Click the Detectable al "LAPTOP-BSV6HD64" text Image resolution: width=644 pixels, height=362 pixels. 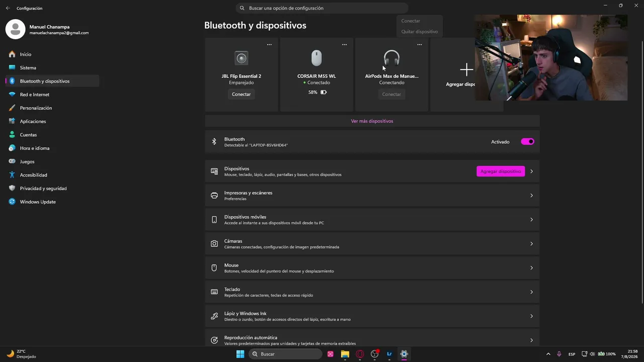(256, 145)
